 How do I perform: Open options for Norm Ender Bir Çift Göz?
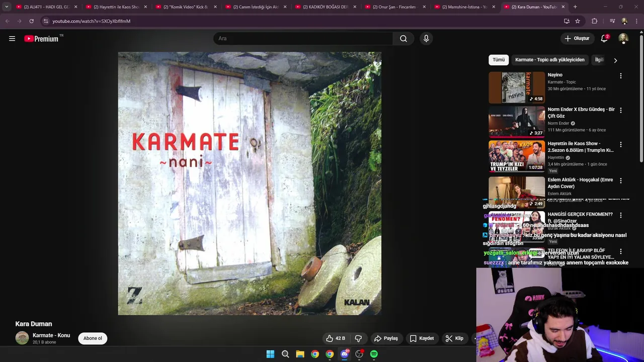coord(620,110)
